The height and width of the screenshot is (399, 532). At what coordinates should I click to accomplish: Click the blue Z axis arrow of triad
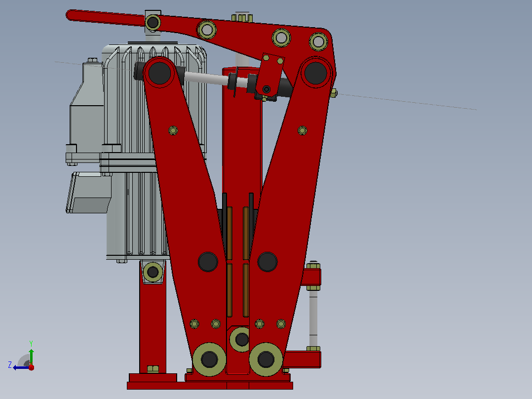[x=20, y=367]
